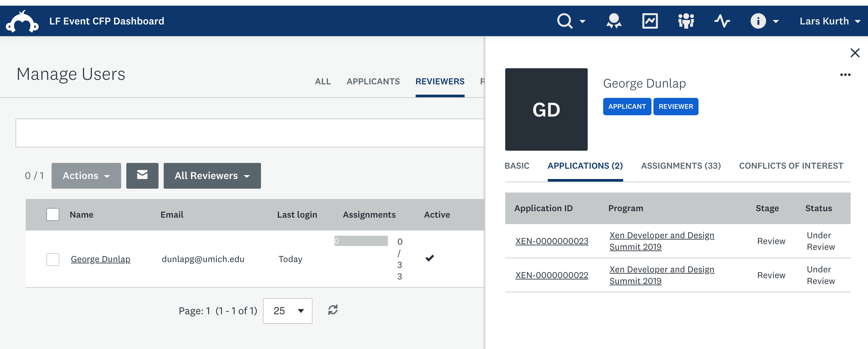
Task: Sort by Stage column header
Action: coord(767,208)
